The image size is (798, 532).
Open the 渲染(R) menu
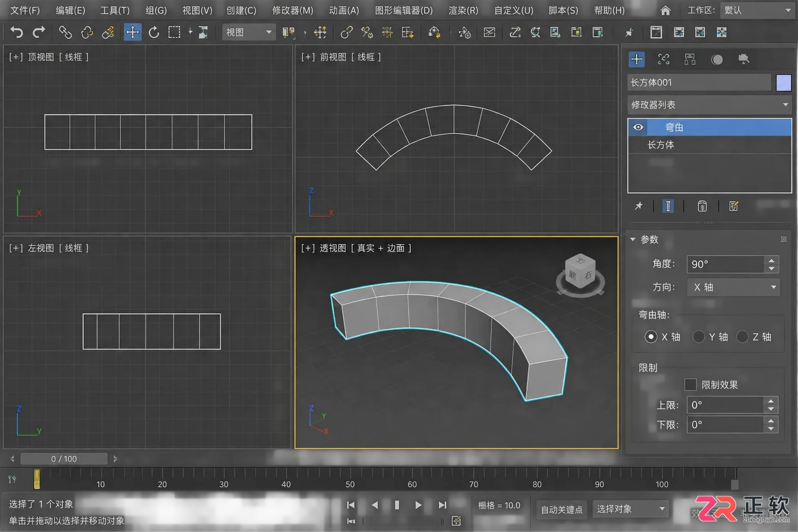pos(463,11)
